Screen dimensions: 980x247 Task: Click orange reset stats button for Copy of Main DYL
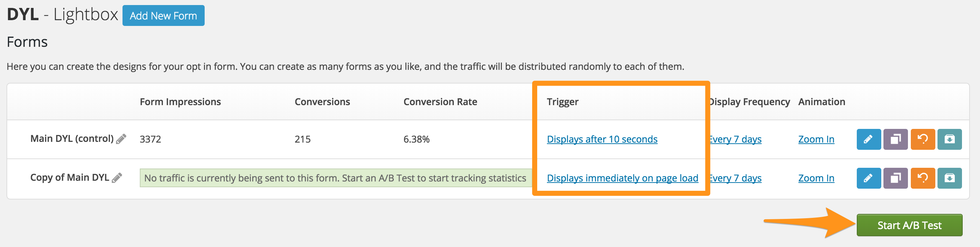tap(923, 178)
